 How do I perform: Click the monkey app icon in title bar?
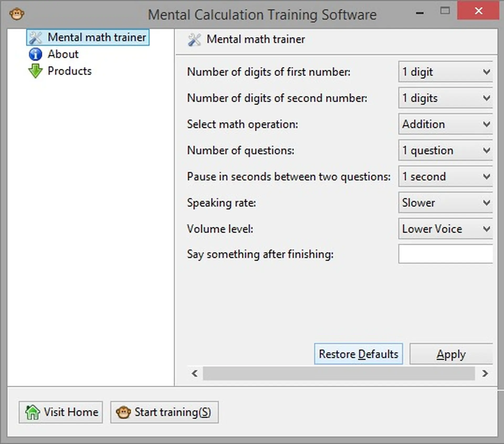click(17, 14)
